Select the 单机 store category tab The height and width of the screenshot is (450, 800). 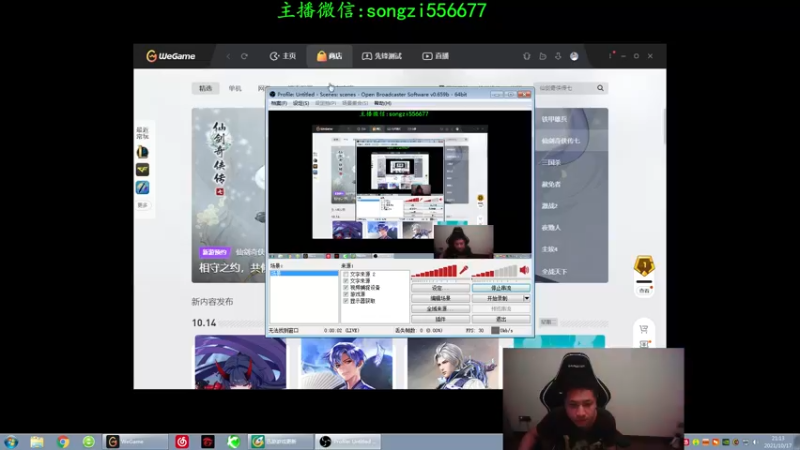[235, 88]
